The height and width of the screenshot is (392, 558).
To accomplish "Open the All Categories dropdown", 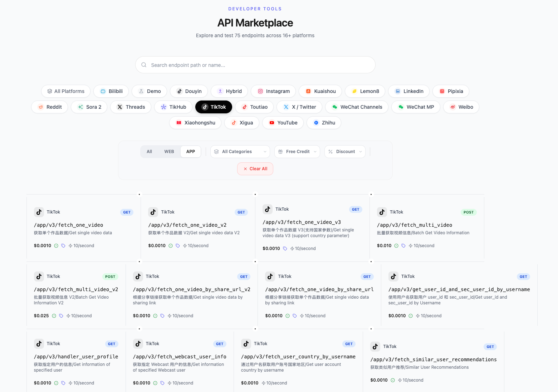I will point(240,151).
